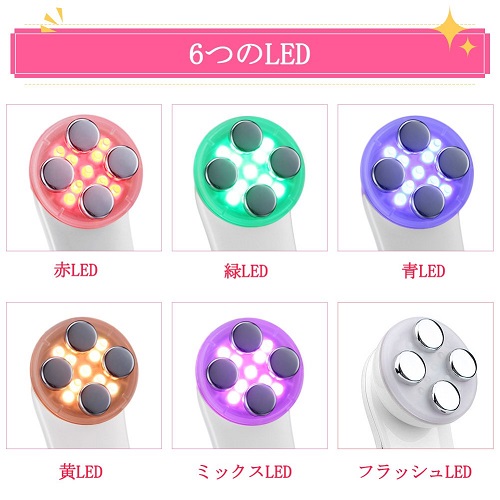This screenshot has height=500, width=500.
Task: Click the top metal electrode on red LED head
Action: (x=84, y=135)
